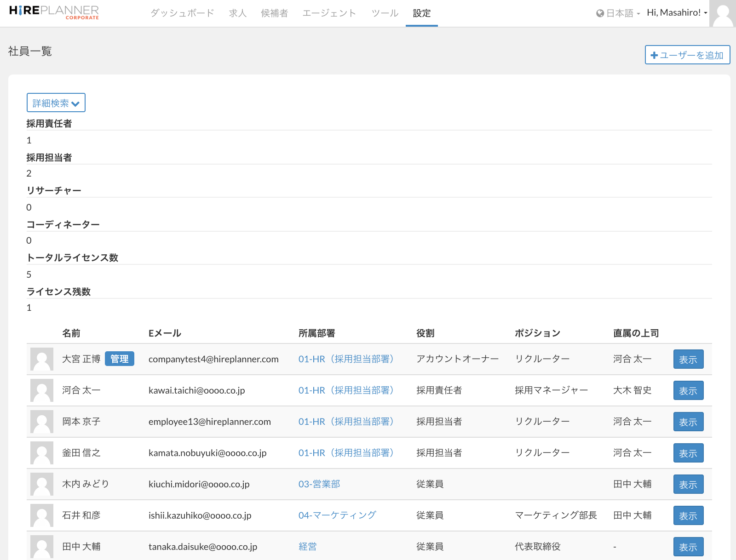The image size is (736, 560).
Task: Click avatar icon for 釜田 信之
Action: click(x=42, y=453)
